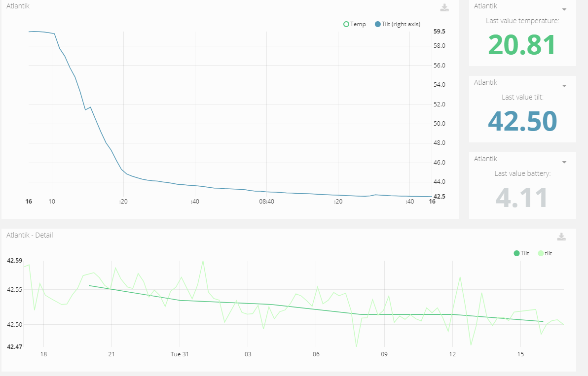
Task: Click the 'Last value tilt:' label
Action: [x=522, y=97]
